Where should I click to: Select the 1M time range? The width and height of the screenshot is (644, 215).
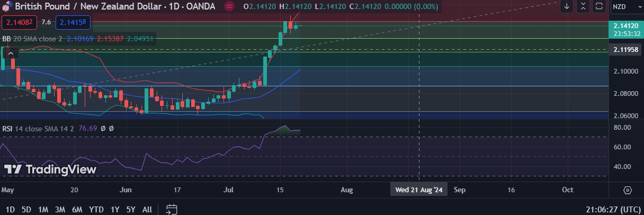pos(43,209)
